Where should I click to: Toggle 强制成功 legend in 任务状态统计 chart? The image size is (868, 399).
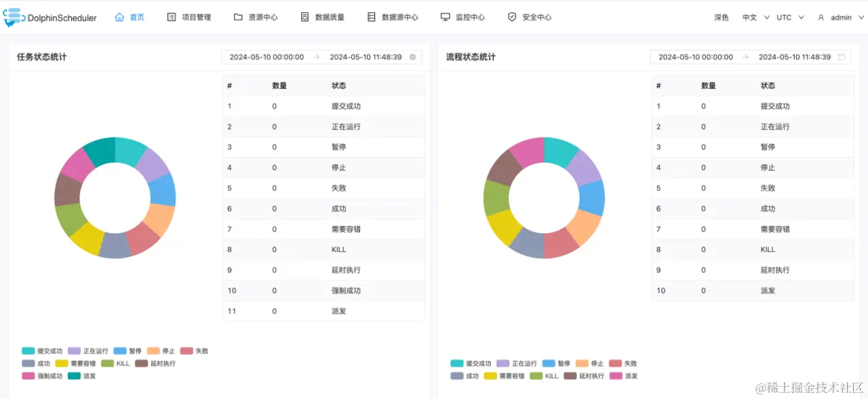42,375
